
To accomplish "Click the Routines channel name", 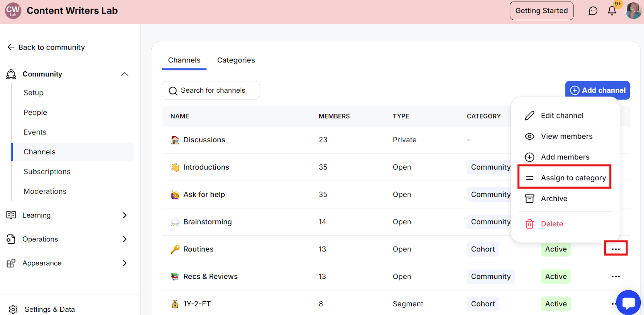I will (198, 249).
